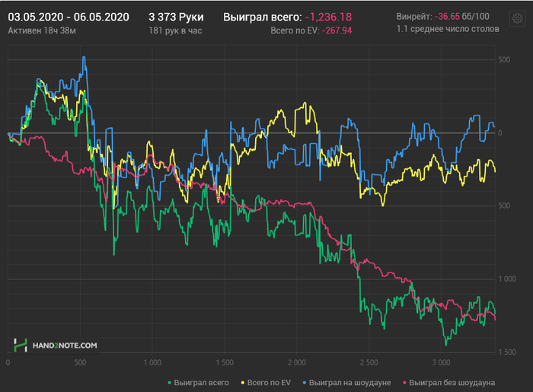The height and width of the screenshot is (392, 533).
Task: Click the 'Винрейт:' label
Action: tap(414, 16)
